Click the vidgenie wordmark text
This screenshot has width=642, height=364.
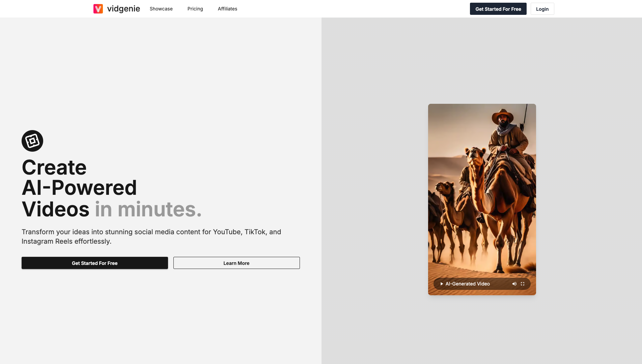[123, 9]
